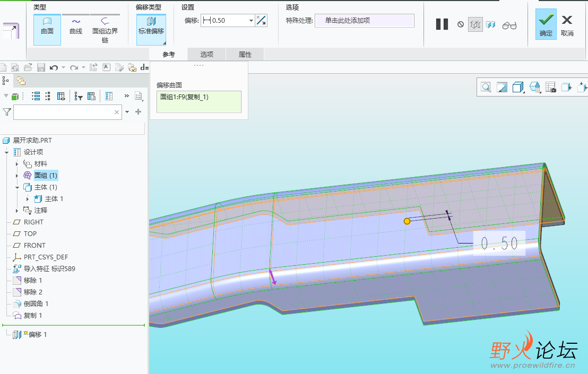Switch to the 选项 tab
The height and width of the screenshot is (374, 588).
coord(206,54)
